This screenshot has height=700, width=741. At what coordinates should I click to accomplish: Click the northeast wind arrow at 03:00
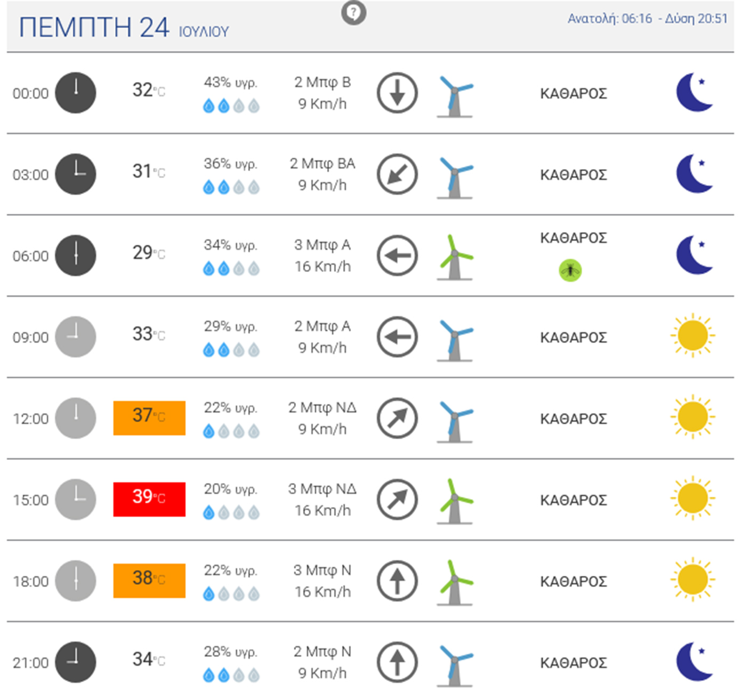pos(397,174)
